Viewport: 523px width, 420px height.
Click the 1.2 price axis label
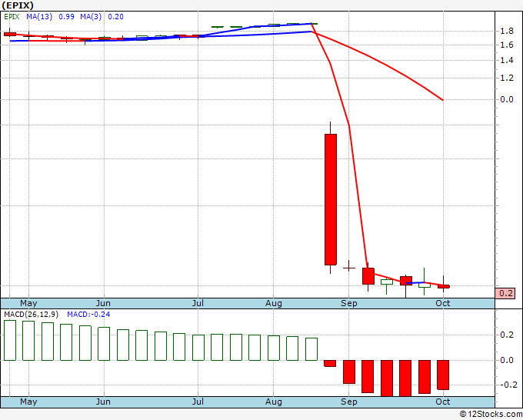507,78
